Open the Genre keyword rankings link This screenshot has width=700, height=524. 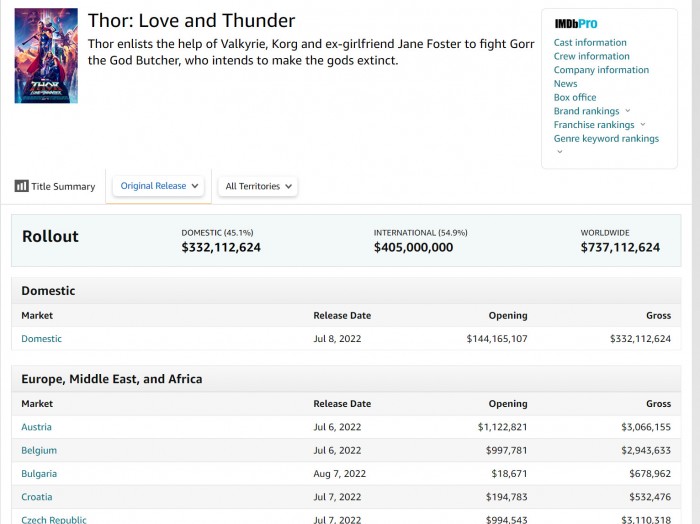click(606, 138)
